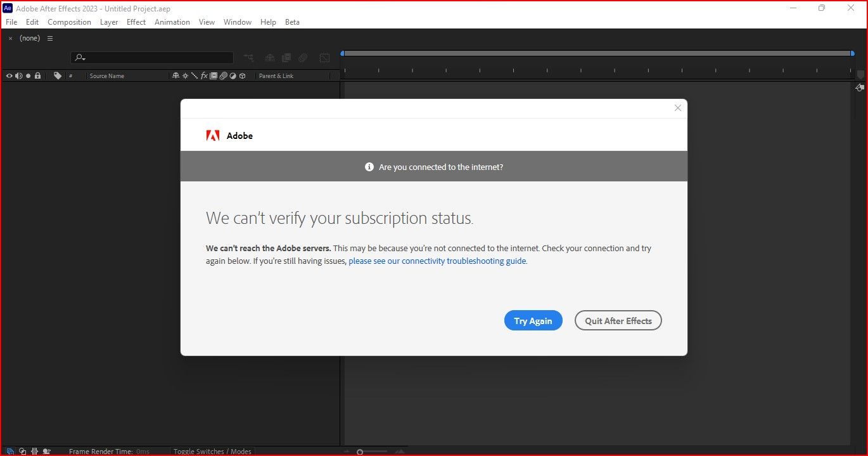Open the View menu
Image resolution: width=868 pixels, height=456 pixels.
(x=207, y=22)
